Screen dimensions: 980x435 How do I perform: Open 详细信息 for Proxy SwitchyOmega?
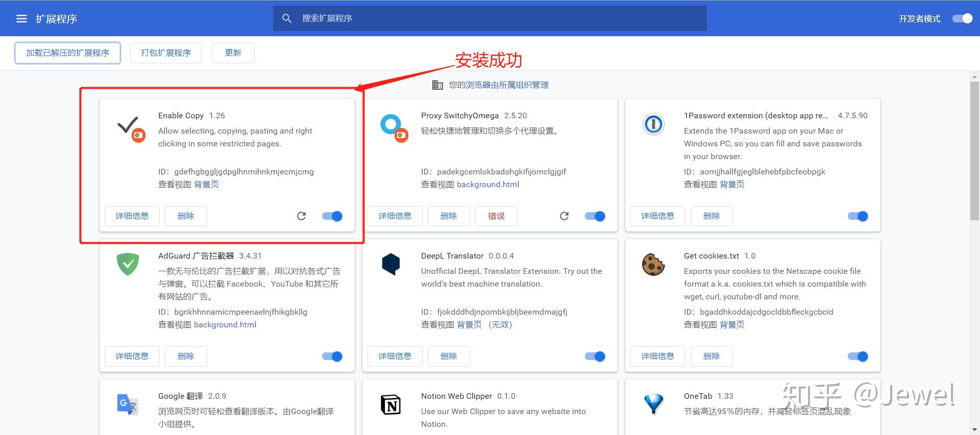pos(395,216)
